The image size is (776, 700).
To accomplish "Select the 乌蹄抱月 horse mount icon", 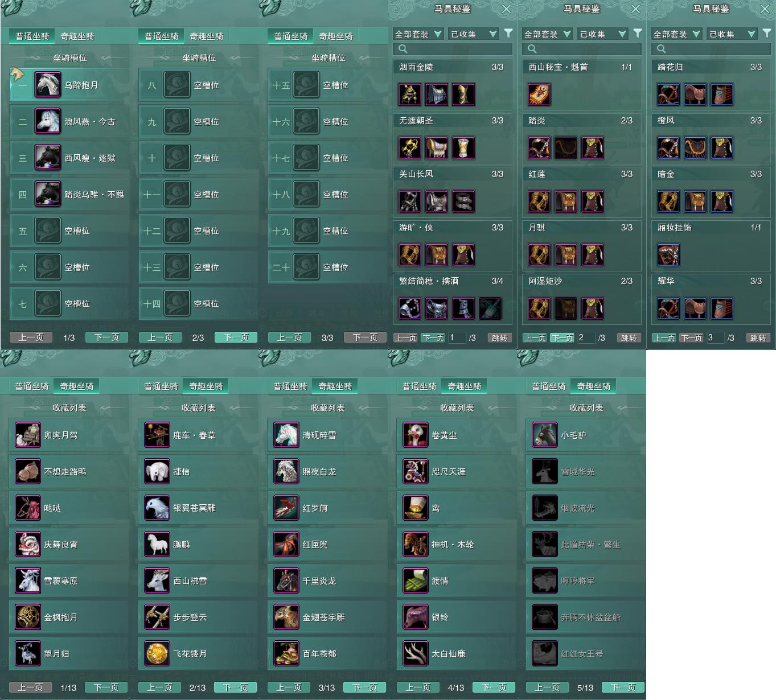I will coord(48,85).
